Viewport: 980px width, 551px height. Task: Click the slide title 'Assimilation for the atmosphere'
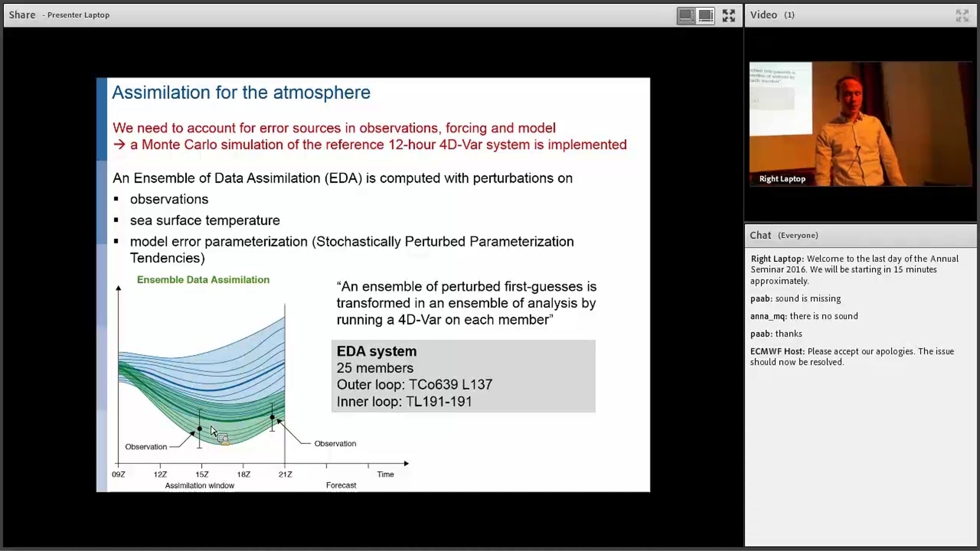point(241,93)
